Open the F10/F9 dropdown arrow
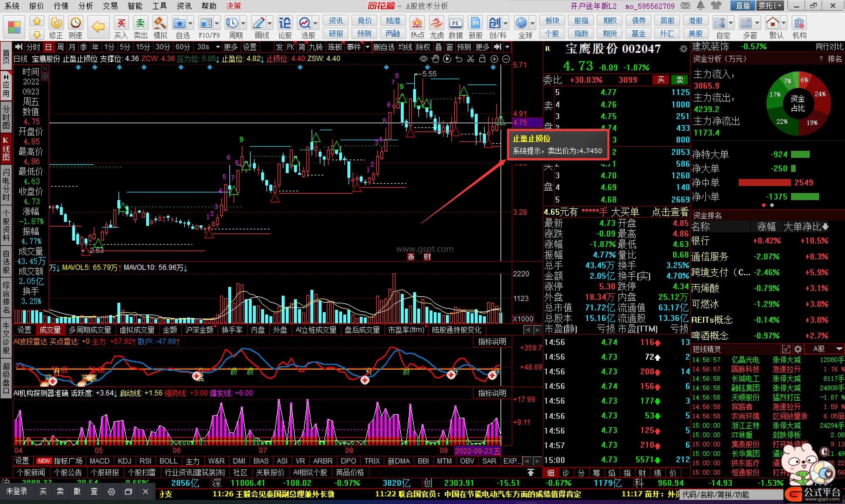The image size is (845, 504). [217, 23]
